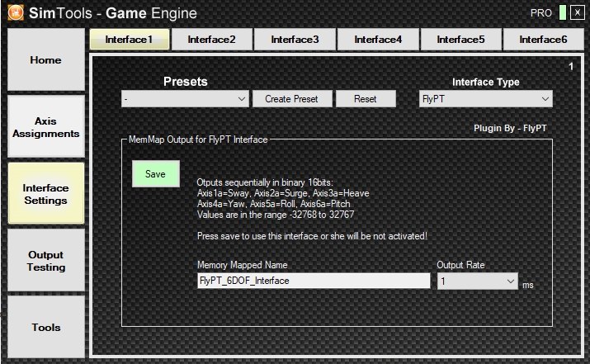This screenshot has width=590, height=364.
Task: Click the 'Axis4a=Yaw, Axis5a=Roll' line
Action: click(x=274, y=204)
